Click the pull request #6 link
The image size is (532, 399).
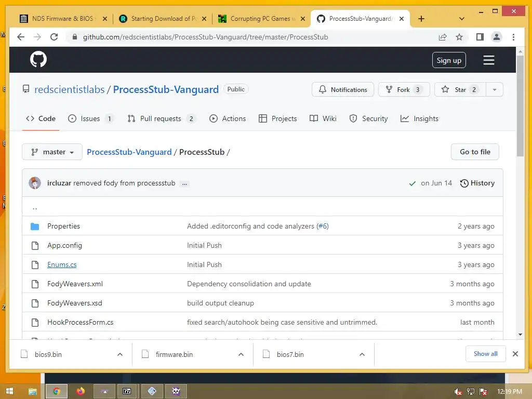tap(322, 227)
